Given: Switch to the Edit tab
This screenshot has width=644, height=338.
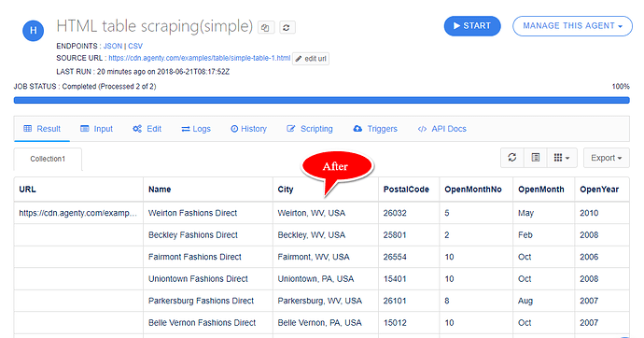Looking at the screenshot, I should tap(147, 129).
